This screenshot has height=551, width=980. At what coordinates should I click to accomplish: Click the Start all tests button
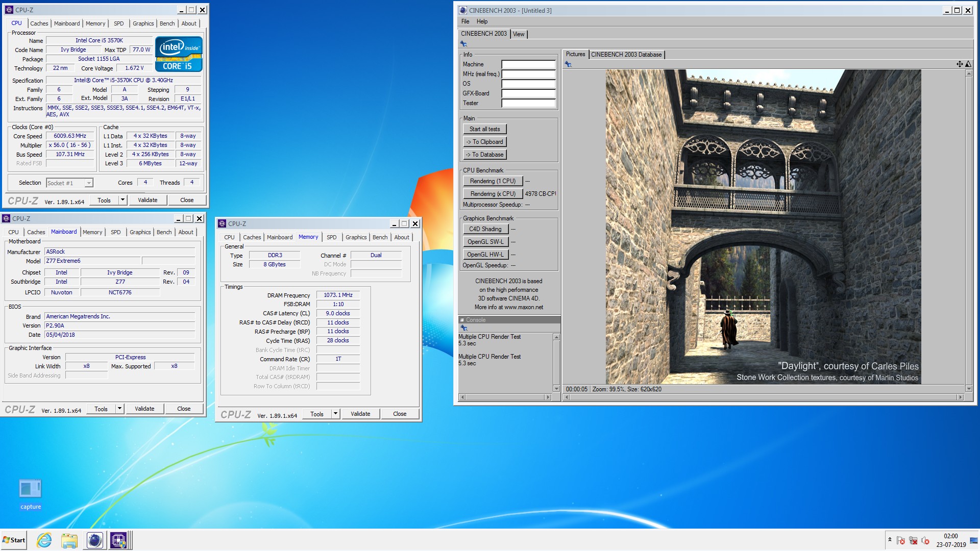point(485,129)
